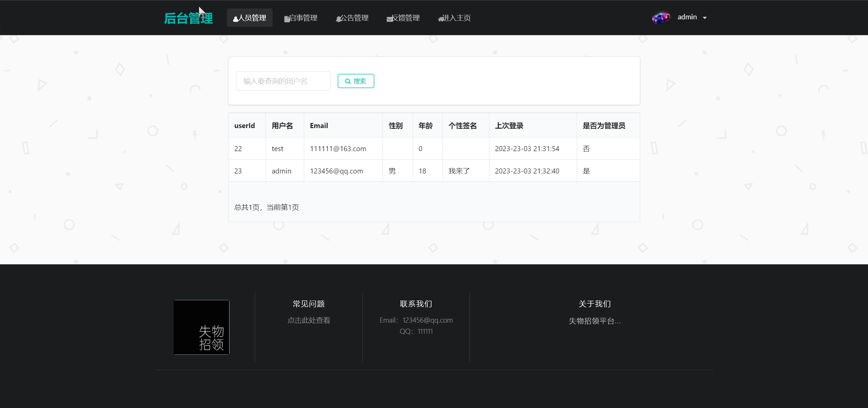Click the home icon beside 进入主页

coord(441,19)
